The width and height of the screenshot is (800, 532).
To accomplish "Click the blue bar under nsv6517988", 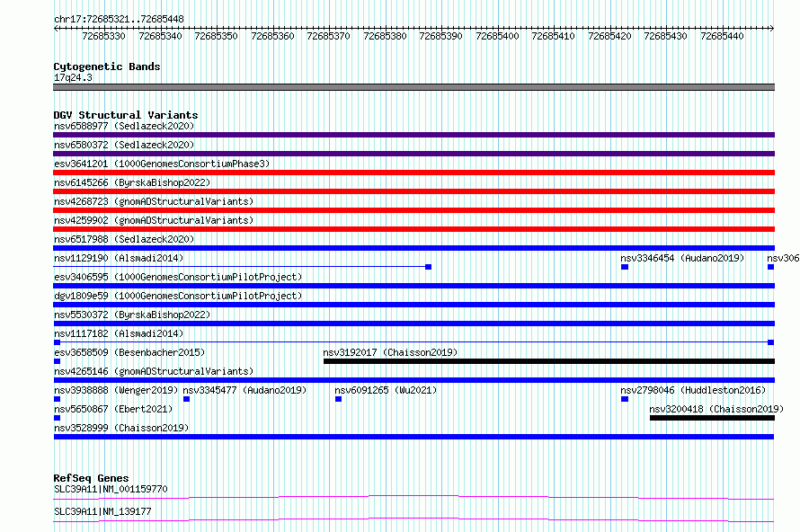I will point(413,248).
